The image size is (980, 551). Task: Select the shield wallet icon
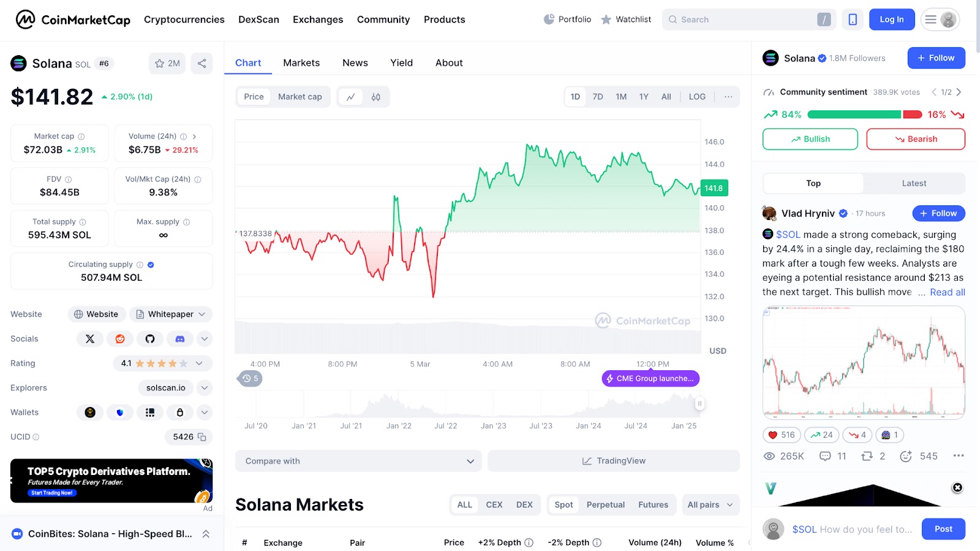(x=120, y=412)
